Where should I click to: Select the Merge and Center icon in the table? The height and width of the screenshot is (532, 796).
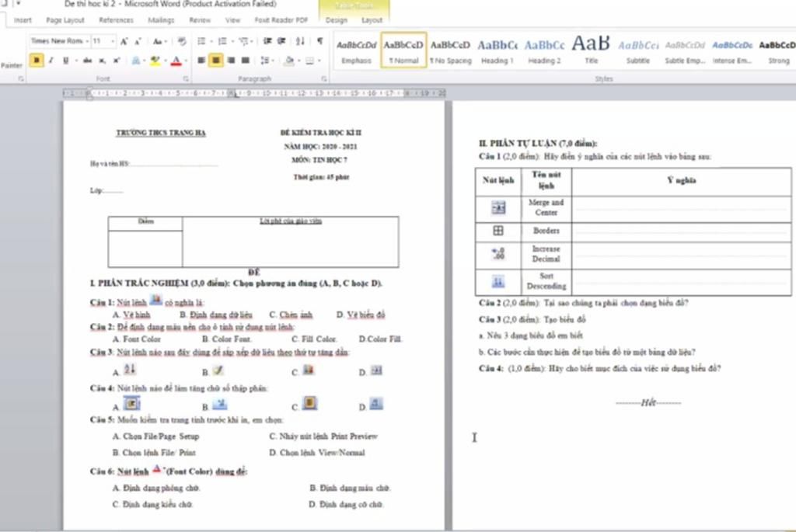point(498,207)
